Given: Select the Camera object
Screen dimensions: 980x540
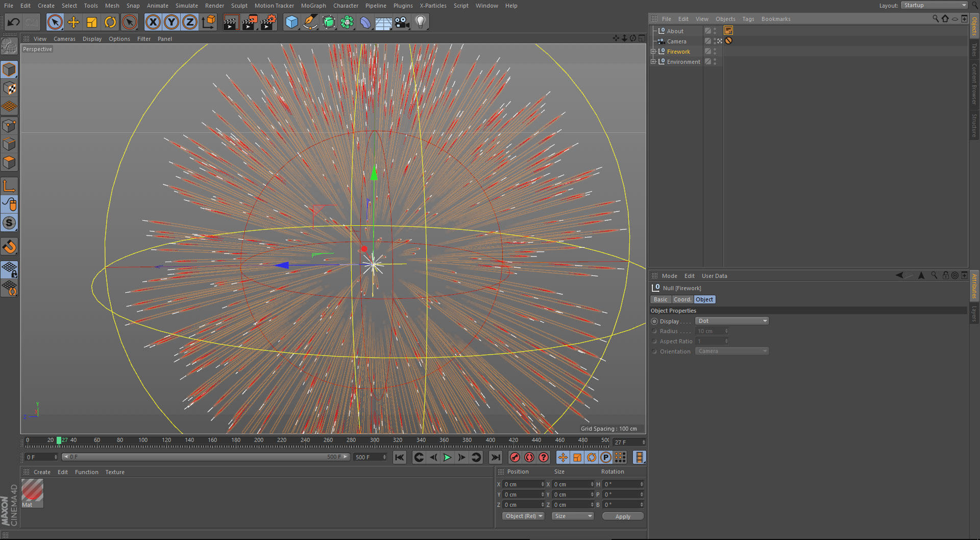Looking at the screenshot, I should pos(676,41).
